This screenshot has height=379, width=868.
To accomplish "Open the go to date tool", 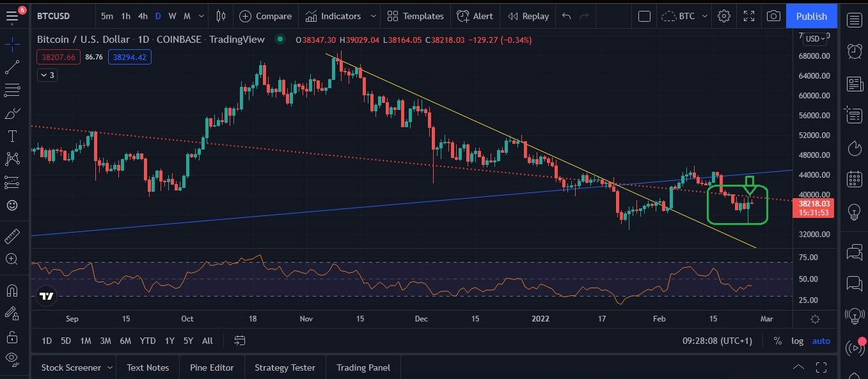I will (x=240, y=341).
